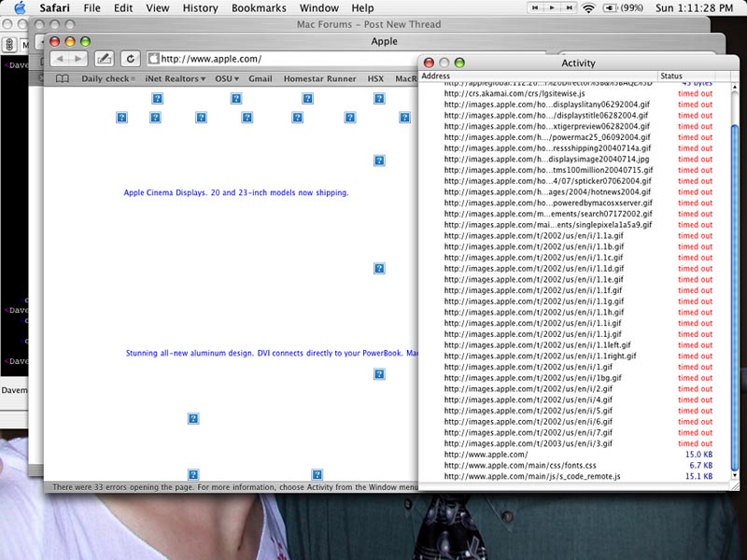
Task: Go forward in the Apple window
Action: (78, 59)
